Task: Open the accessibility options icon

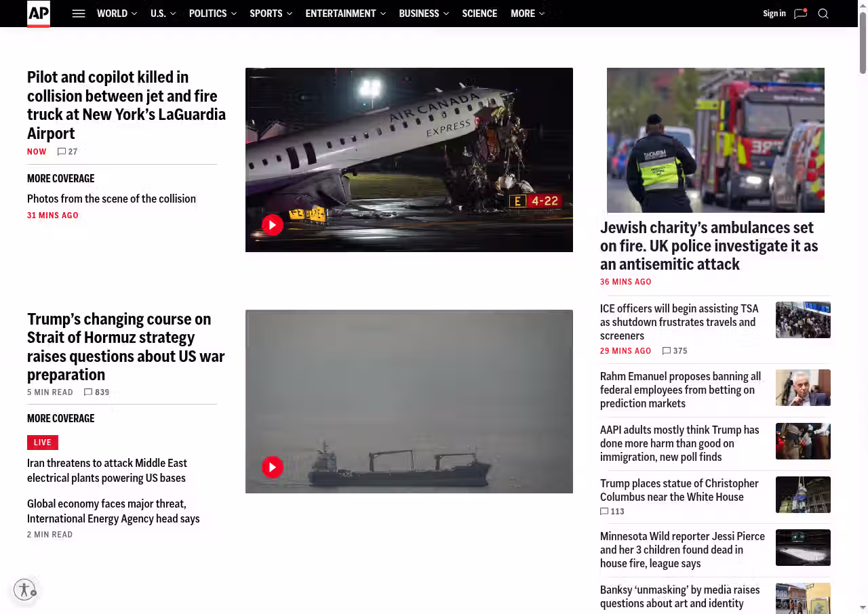Action: point(24,590)
